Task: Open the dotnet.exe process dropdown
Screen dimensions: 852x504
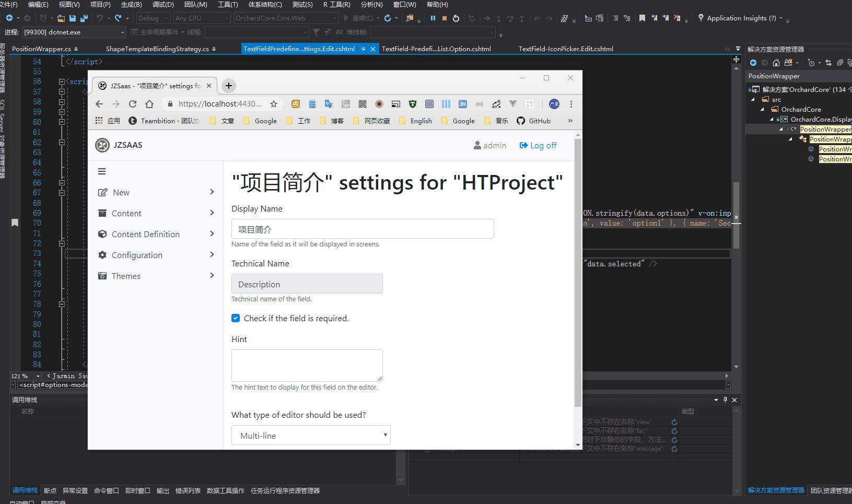Action: coord(74,32)
